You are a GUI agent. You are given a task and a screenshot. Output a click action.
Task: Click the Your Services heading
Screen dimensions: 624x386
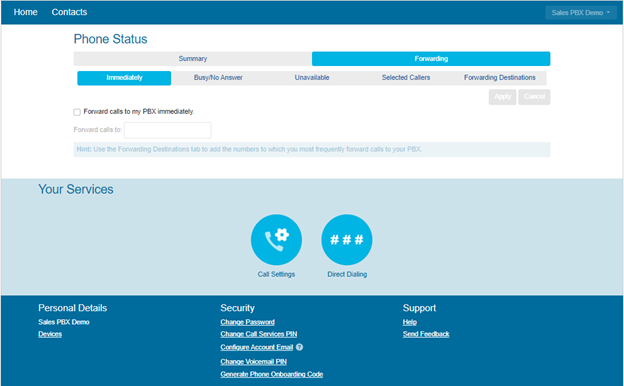(x=76, y=189)
